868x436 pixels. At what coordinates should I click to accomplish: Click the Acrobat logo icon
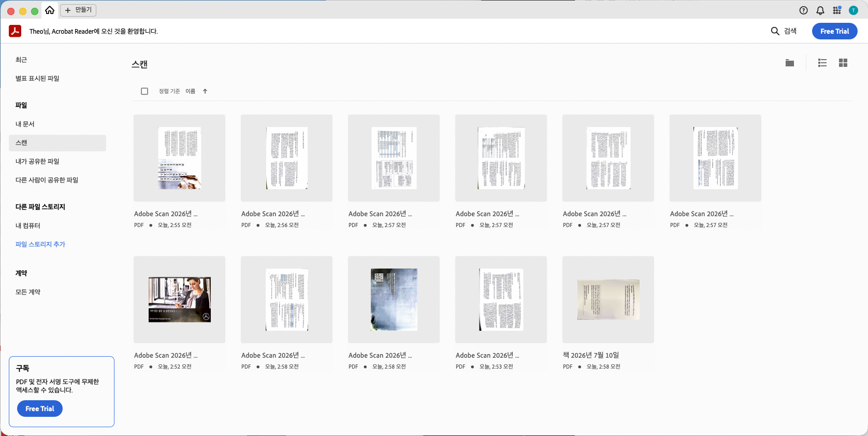[x=15, y=31]
